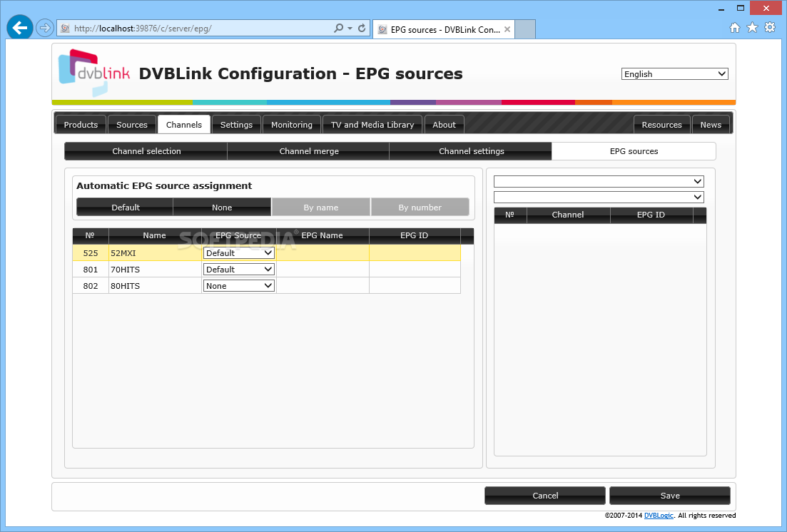
Task: Open TV and Media Library tab
Action: coord(372,125)
